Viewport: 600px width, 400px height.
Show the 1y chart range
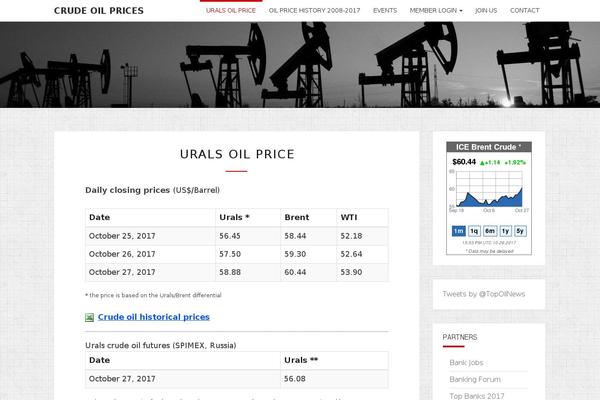[505, 231]
